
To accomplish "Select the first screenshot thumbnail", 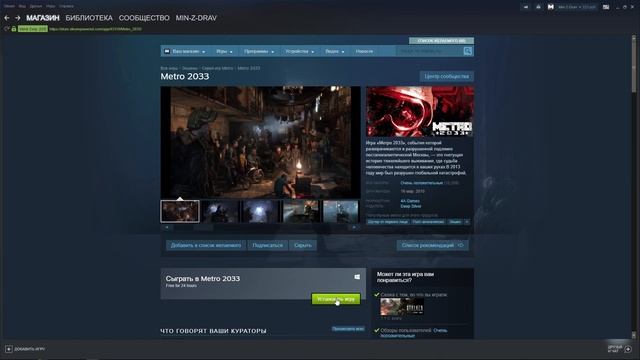I will click(180, 211).
